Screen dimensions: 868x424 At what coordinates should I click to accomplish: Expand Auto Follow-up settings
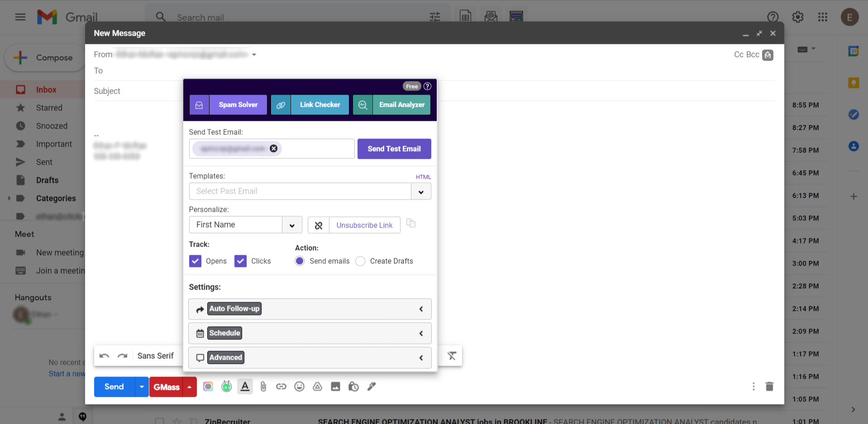pyautogui.click(x=310, y=309)
